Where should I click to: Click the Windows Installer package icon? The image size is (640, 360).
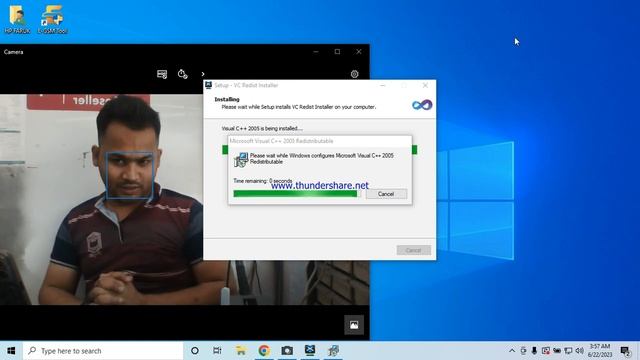(241, 160)
